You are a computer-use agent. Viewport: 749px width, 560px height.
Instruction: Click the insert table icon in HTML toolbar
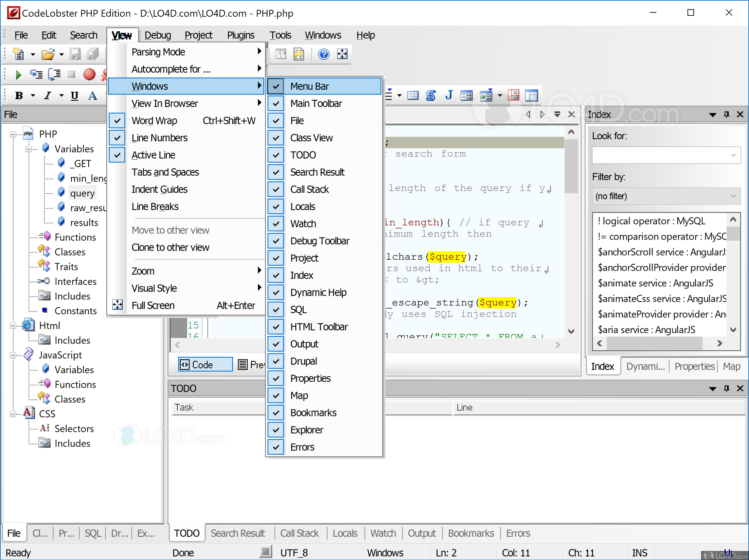tap(412, 96)
